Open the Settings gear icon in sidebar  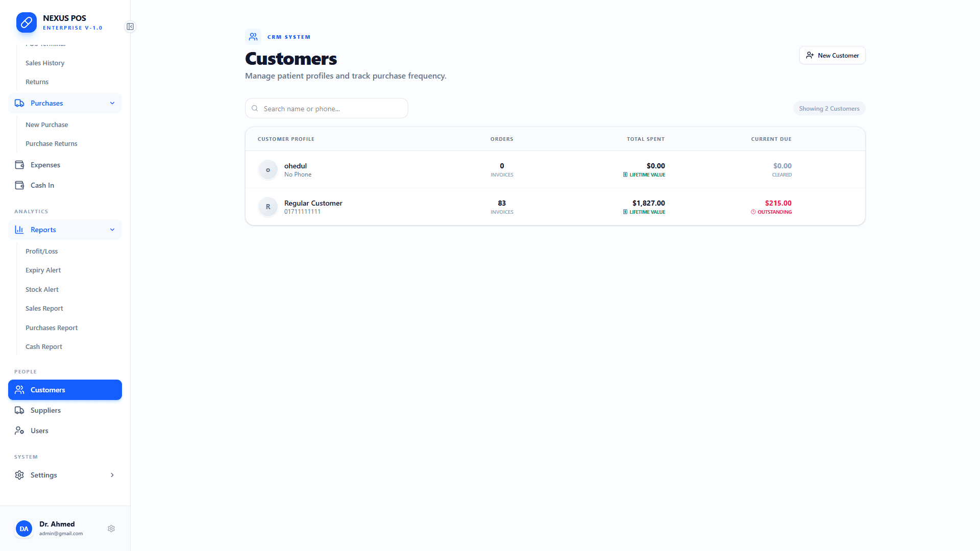pyautogui.click(x=19, y=475)
